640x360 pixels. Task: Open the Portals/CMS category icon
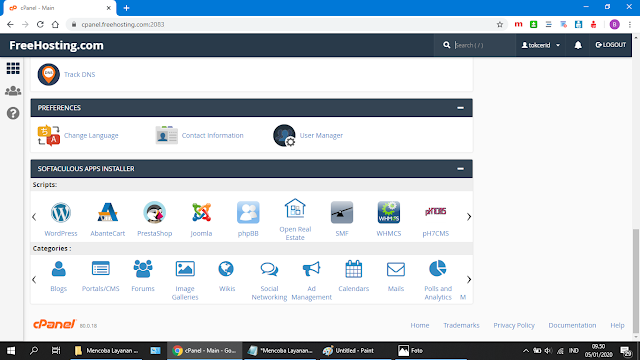[x=101, y=269]
